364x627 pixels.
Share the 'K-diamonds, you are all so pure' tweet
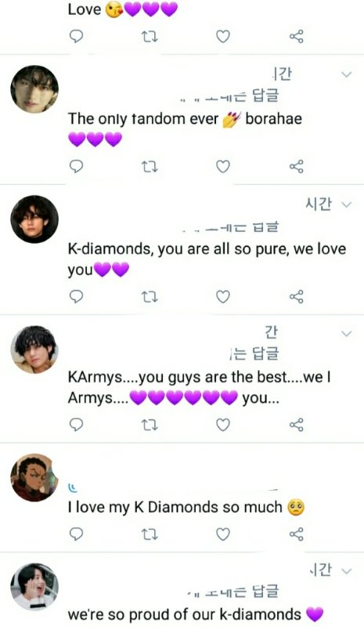(x=297, y=297)
